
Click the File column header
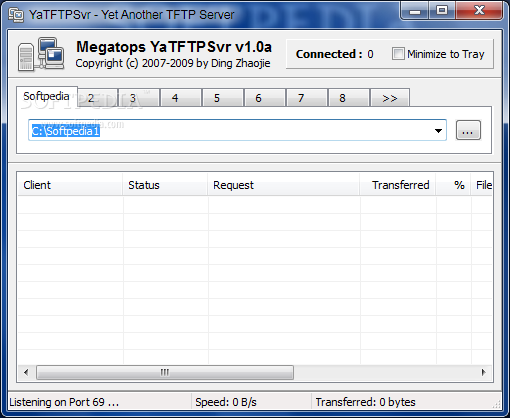coord(482,185)
